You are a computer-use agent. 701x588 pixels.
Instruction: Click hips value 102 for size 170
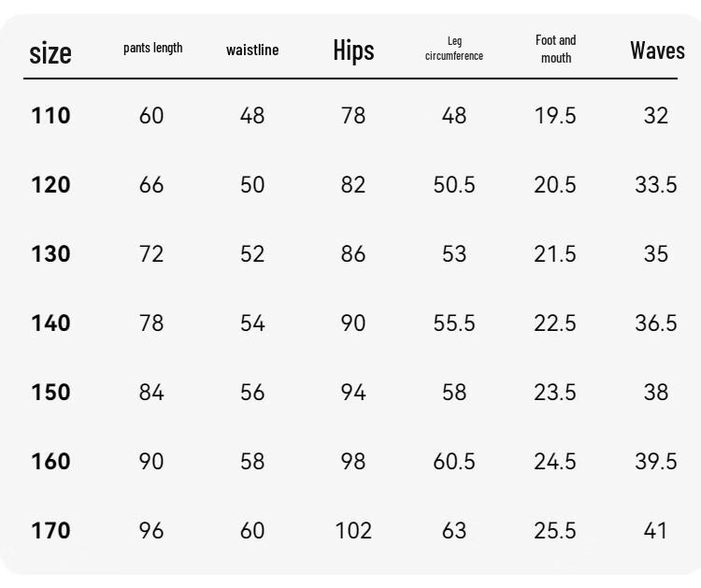[x=353, y=531]
